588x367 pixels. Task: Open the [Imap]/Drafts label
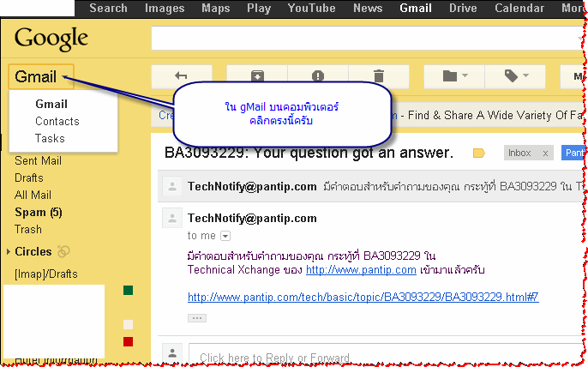pos(46,274)
